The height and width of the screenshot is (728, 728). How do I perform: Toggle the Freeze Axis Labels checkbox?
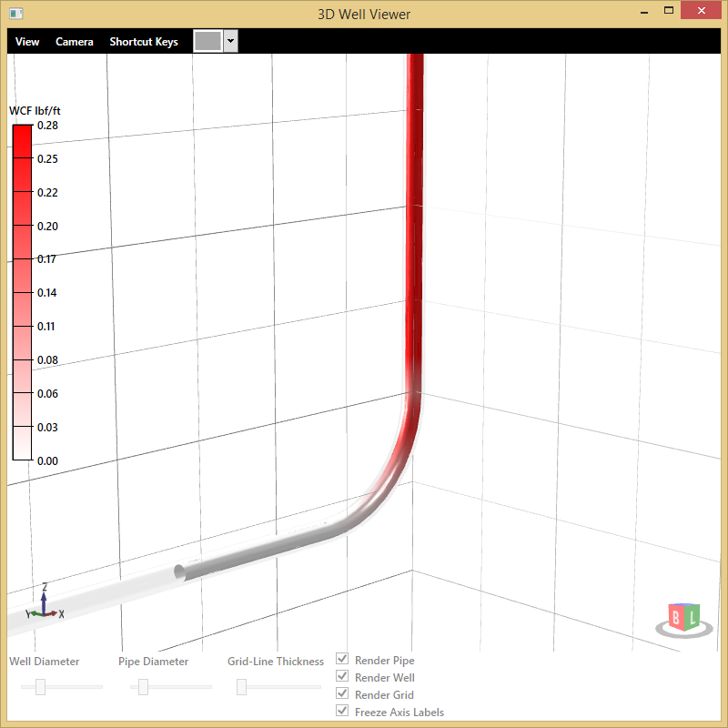click(342, 711)
